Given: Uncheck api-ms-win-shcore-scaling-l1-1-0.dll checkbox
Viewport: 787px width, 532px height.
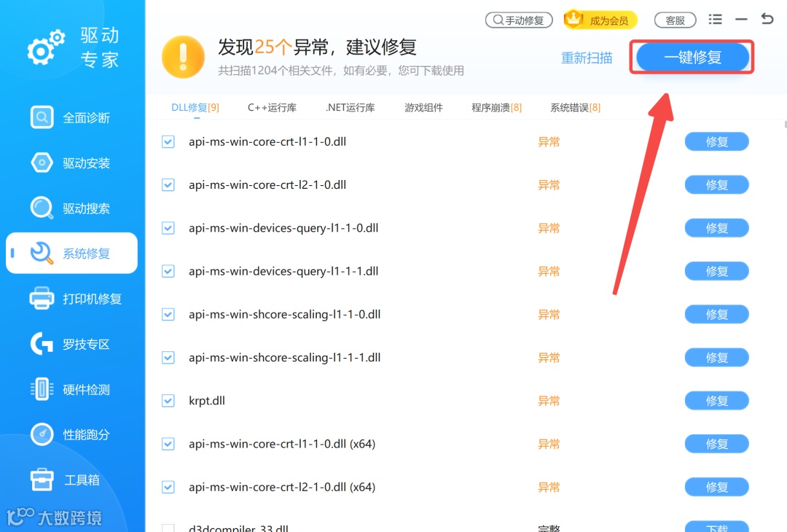Looking at the screenshot, I should tap(168, 314).
